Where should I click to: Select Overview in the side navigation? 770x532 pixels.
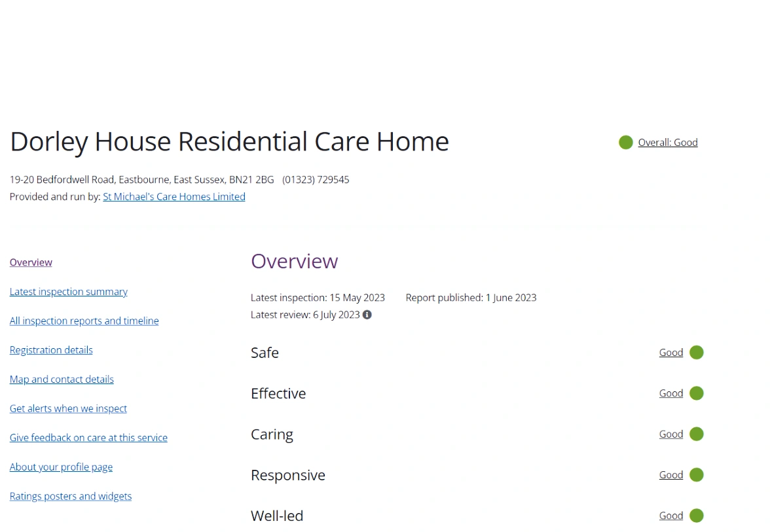(x=31, y=262)
